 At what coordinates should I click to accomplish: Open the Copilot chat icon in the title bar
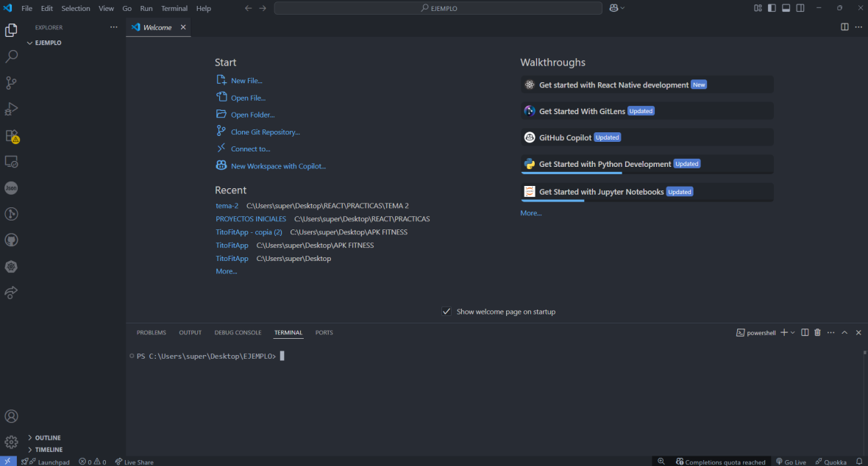pos(613,8)
